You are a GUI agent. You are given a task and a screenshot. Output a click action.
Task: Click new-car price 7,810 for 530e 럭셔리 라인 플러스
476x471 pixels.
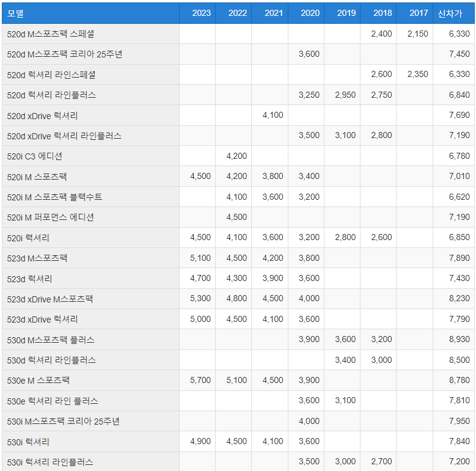pos(460,401)
